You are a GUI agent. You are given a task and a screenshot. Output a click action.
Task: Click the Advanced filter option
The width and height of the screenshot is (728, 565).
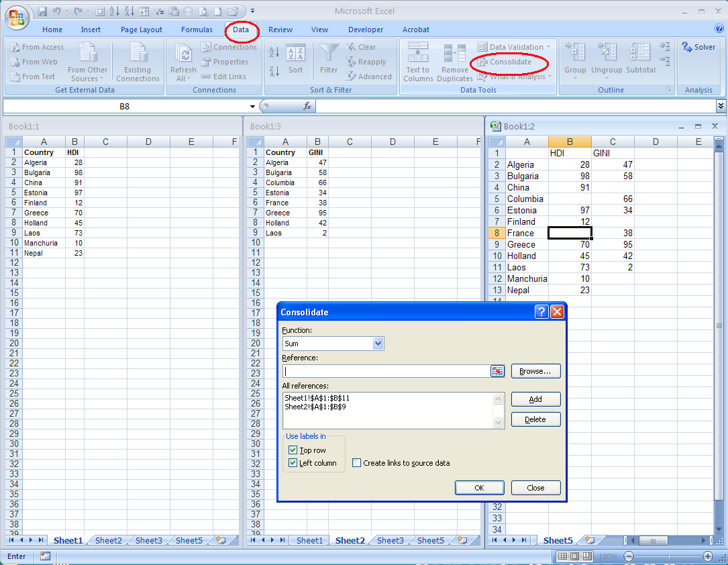(370, 76)
